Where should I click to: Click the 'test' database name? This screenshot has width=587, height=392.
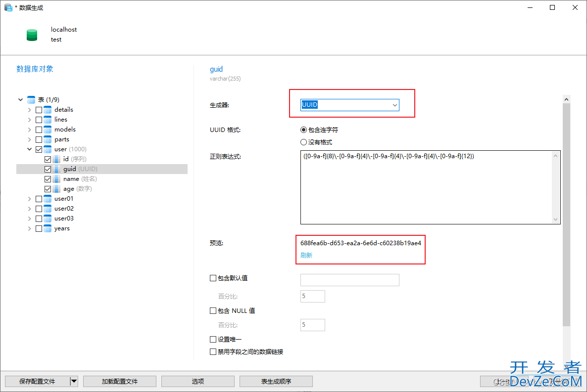pos(56,40)
